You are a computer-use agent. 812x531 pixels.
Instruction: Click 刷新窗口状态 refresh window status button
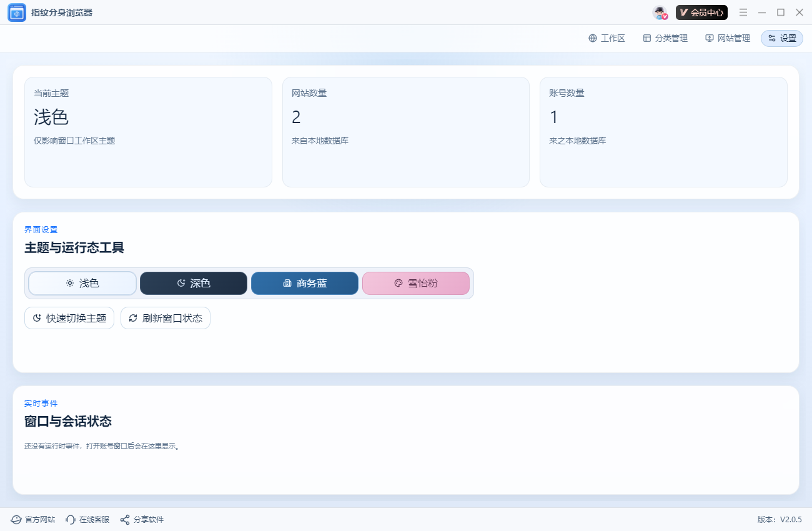coord(166,318)
